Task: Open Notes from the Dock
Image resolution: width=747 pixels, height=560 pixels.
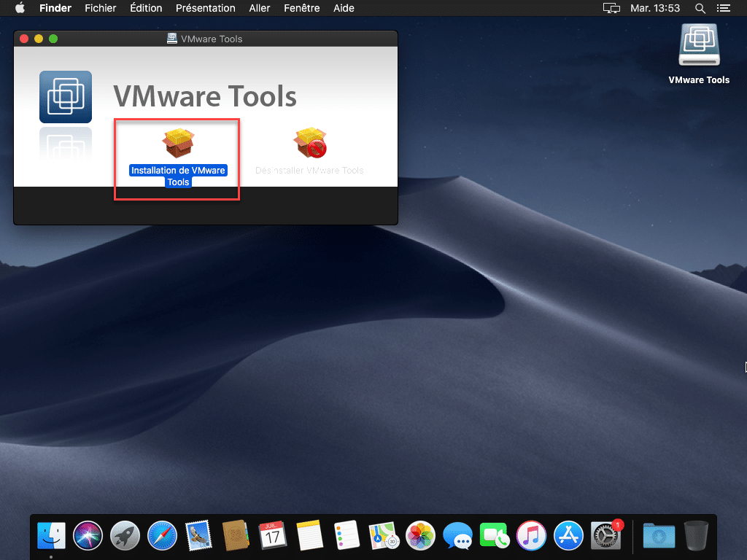Action: [309, 535]
